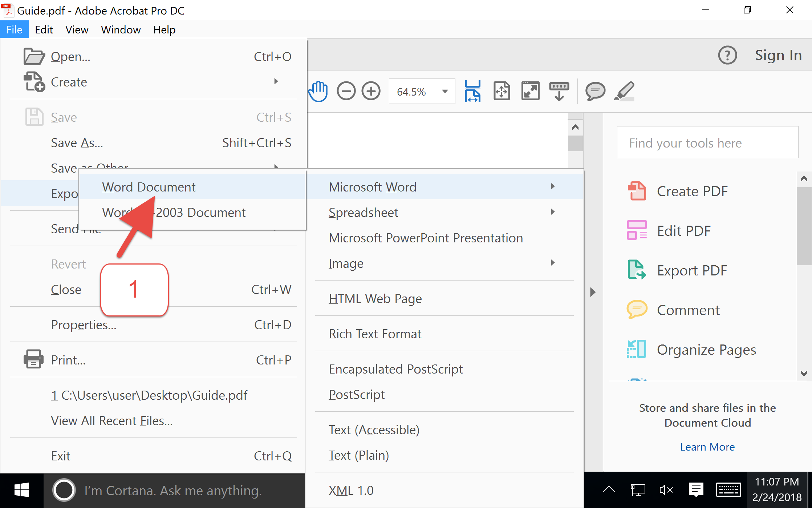Select the highlight text tool
This screenshot has height=508, width=812.
click(624, 91)
